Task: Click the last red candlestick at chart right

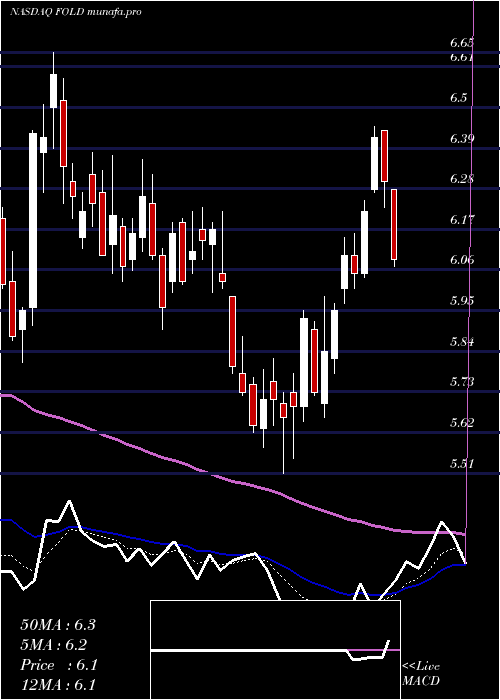Action: pyautogui.click(x=394, y=224)
